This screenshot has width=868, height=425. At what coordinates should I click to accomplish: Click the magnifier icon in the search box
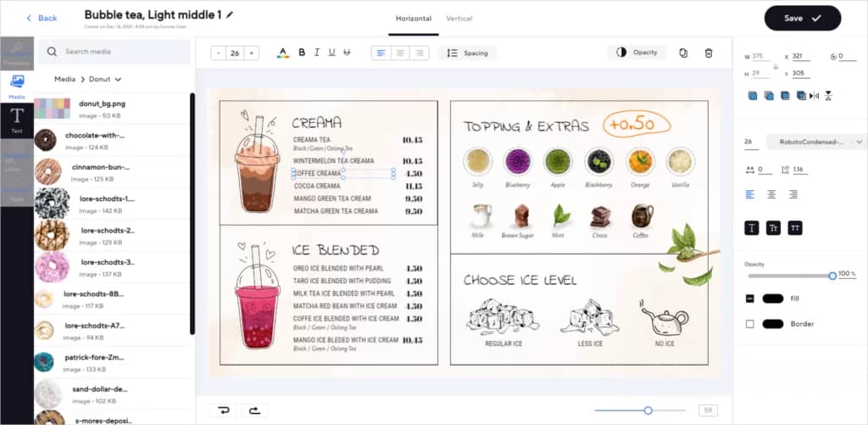(52, 52)
